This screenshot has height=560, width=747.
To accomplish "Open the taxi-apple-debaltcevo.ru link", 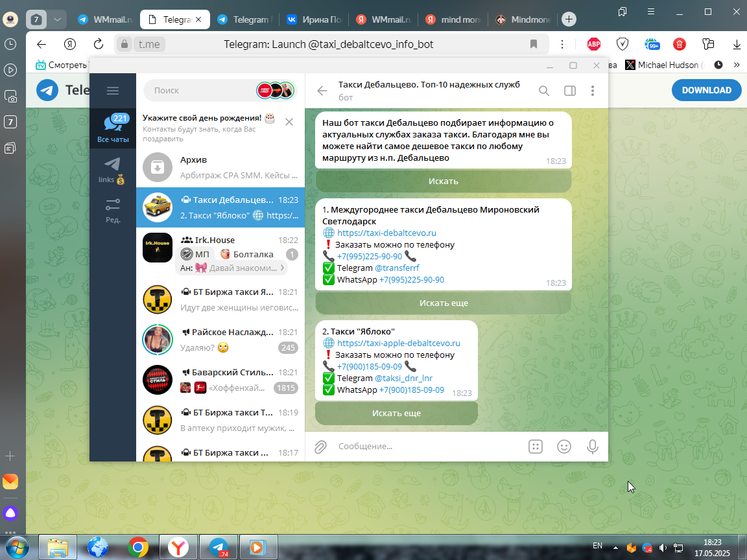I will [x=398, y=343].
